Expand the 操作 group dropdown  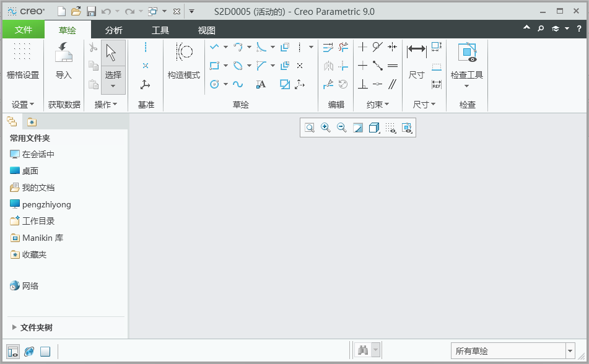point(106,105)
